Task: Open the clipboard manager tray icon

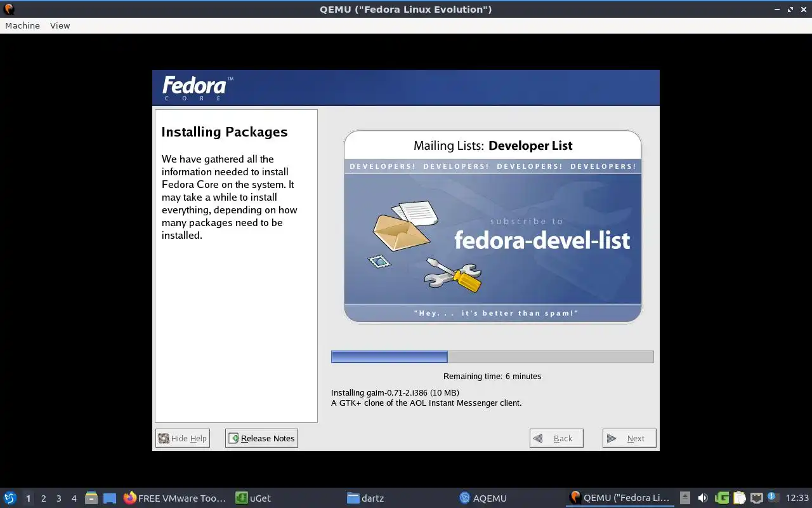Action: tap(739, 498)
